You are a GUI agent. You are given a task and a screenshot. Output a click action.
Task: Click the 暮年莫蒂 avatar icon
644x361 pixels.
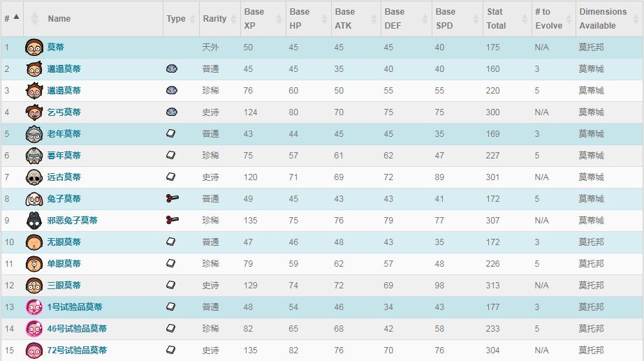pos(34,156)
